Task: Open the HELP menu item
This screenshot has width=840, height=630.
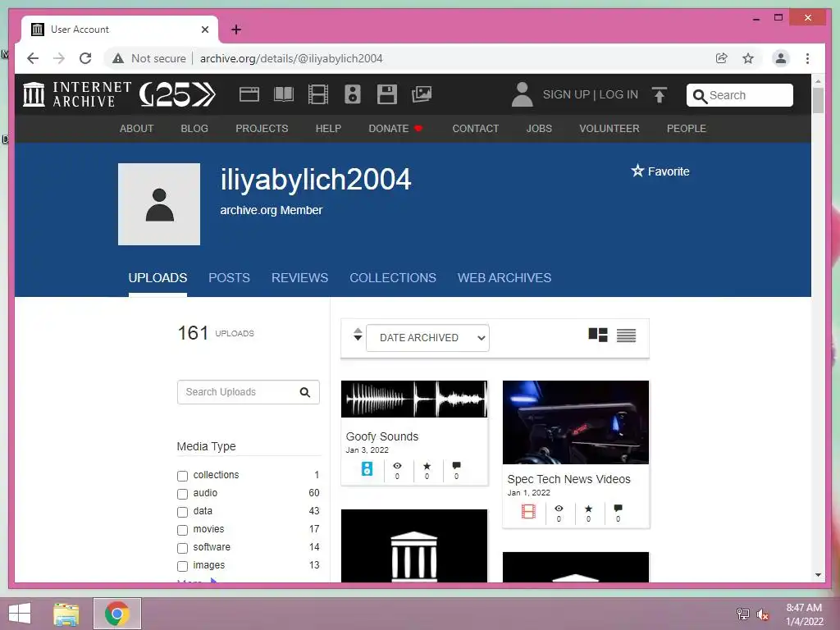Action: [x=328, y=129]
